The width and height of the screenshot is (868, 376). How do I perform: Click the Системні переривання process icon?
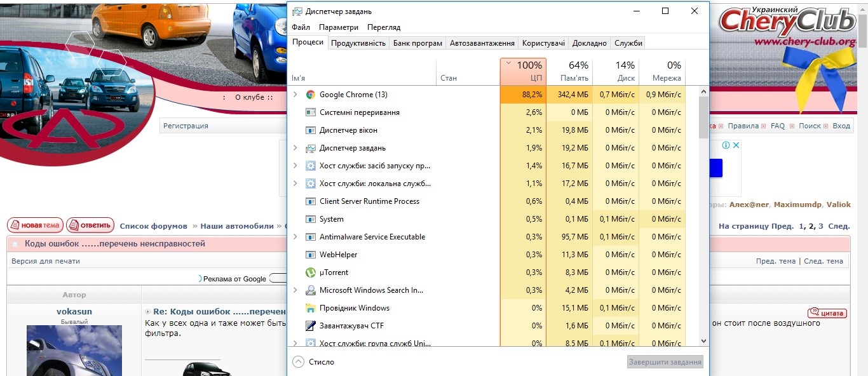click(x=310, y=112)
